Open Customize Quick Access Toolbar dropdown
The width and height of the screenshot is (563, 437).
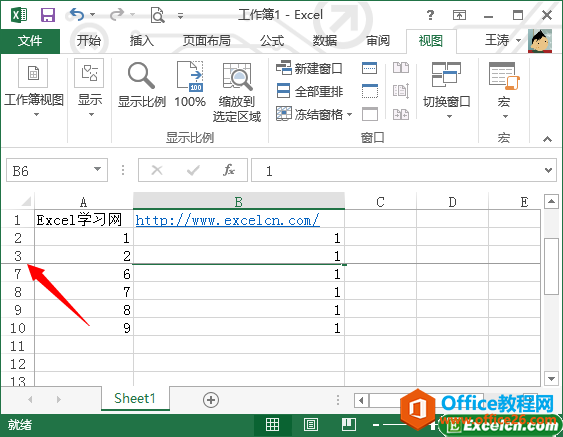(180, 15)
